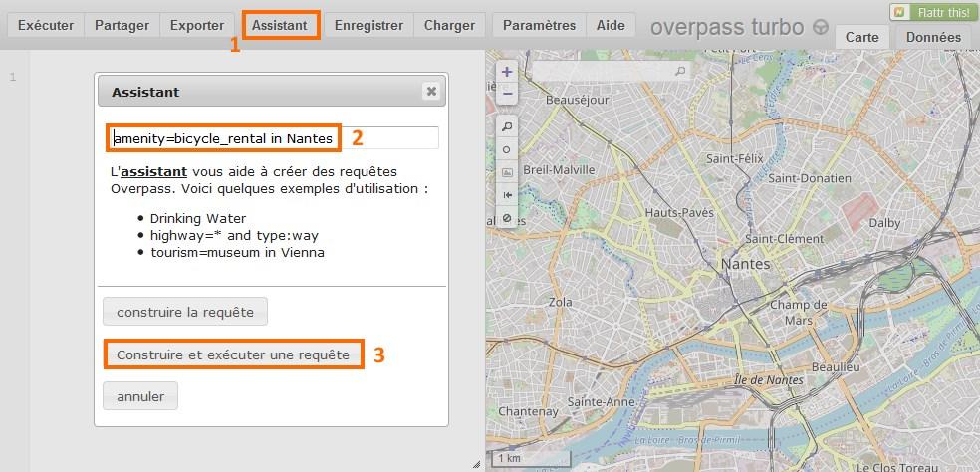980x472 pixels.
Task: Click the assistant query input field
Action: [272, 138]
